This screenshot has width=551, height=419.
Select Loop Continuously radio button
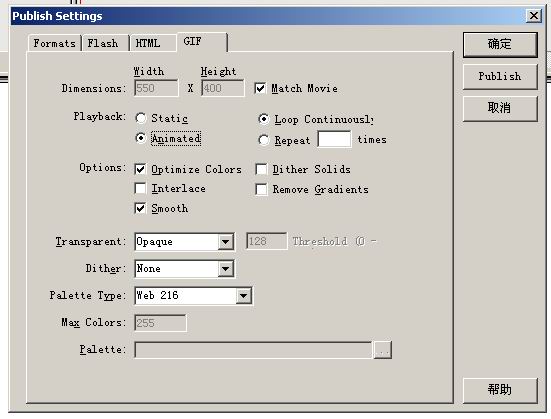264,119
